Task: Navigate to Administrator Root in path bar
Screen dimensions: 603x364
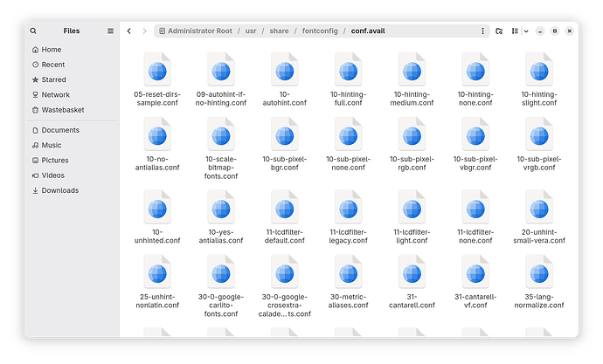Action: click(196, 31)
